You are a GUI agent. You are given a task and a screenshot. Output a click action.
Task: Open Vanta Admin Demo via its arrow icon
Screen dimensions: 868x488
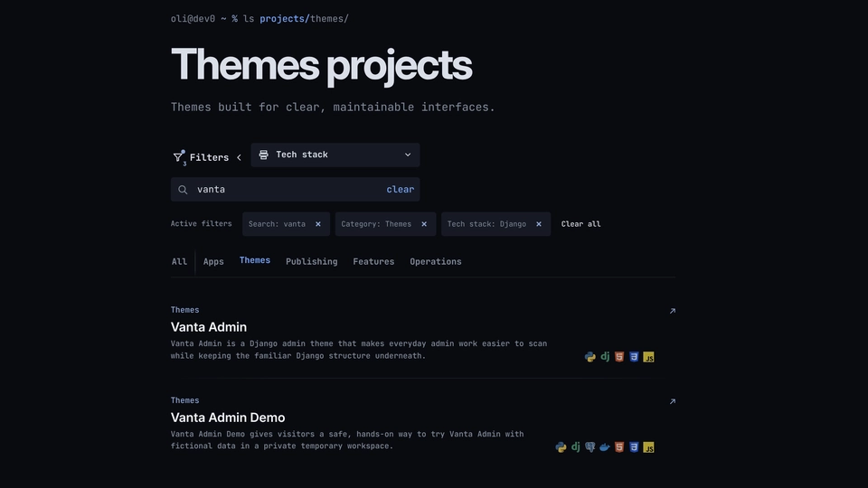(673, 401)
